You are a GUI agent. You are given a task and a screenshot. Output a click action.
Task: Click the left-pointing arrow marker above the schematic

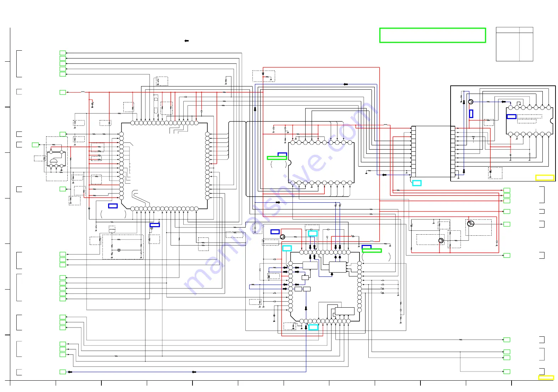click(186, 41)
